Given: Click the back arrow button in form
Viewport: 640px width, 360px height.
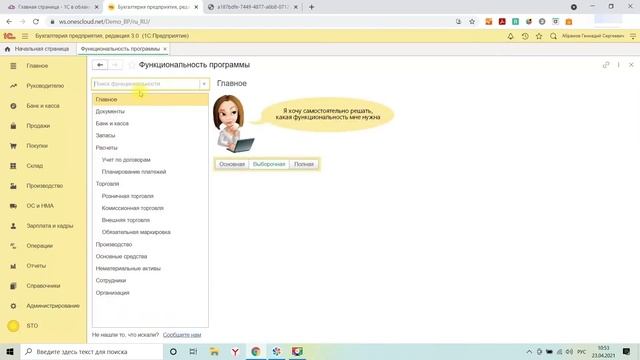Looking at the screenshot, I should [x=100, y=65].
